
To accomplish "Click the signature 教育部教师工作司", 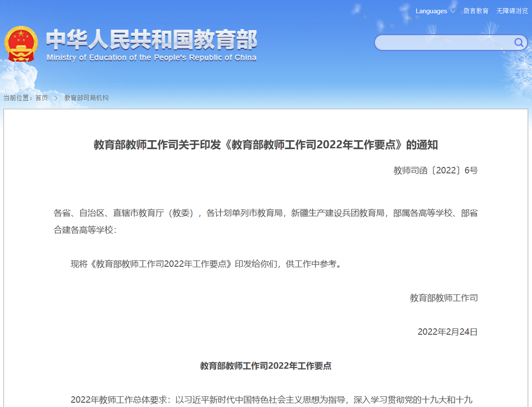I will [x=443, y=297].
